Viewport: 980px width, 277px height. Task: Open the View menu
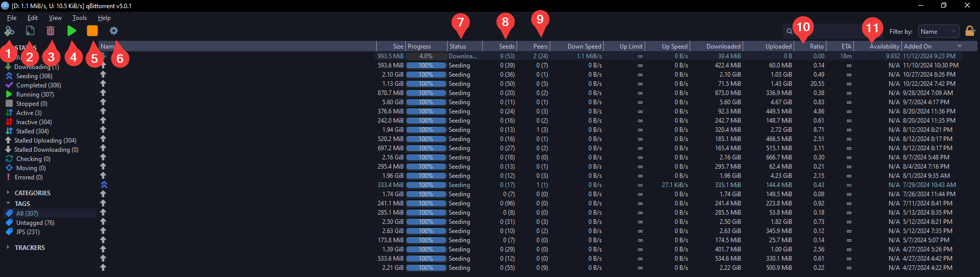coord(55,18)
